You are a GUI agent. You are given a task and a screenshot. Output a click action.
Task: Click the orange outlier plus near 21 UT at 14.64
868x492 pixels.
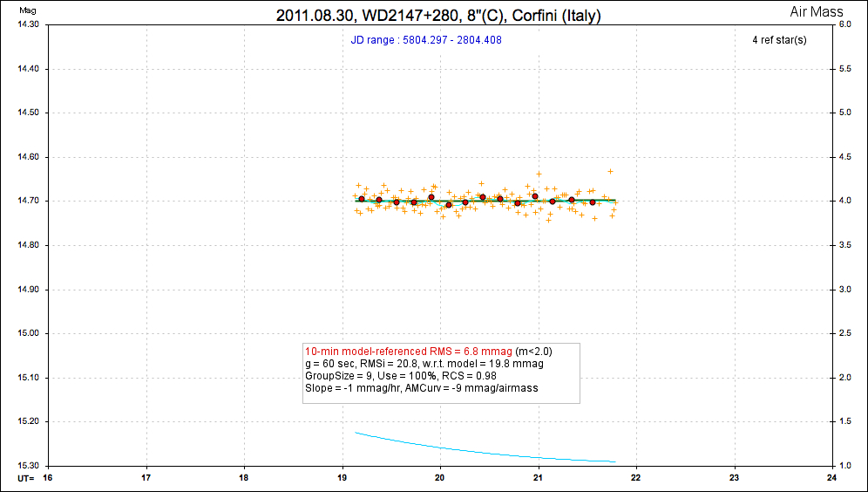click(x=539, y=174)
